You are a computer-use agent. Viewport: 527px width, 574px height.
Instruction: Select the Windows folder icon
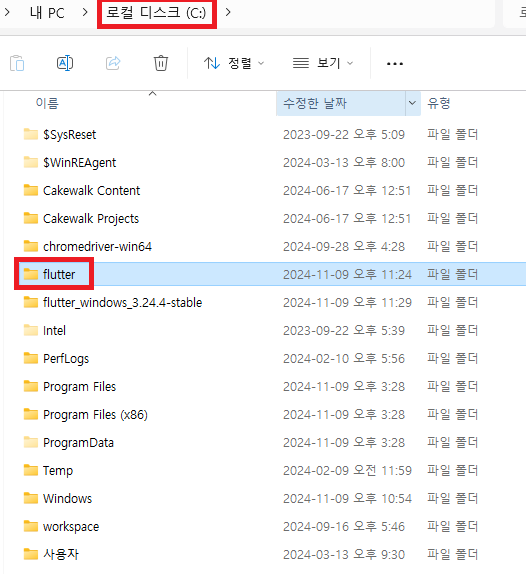tap(31, 498)
